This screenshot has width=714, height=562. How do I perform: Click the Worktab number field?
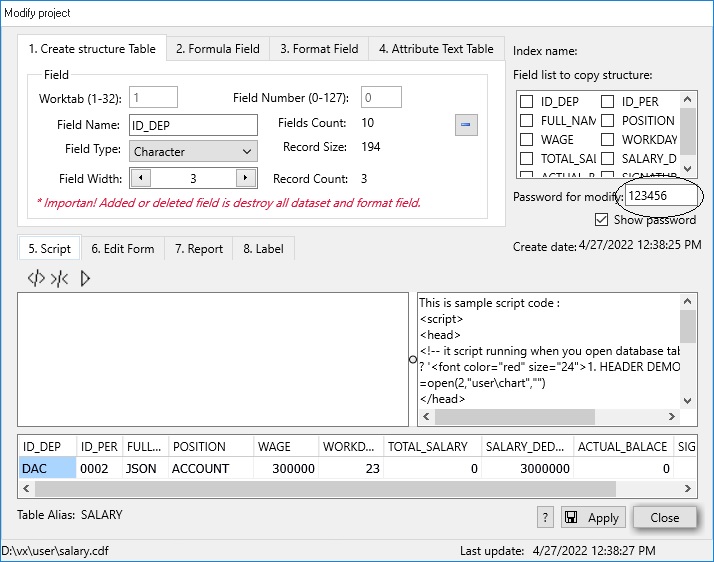(x=153, y=97)
